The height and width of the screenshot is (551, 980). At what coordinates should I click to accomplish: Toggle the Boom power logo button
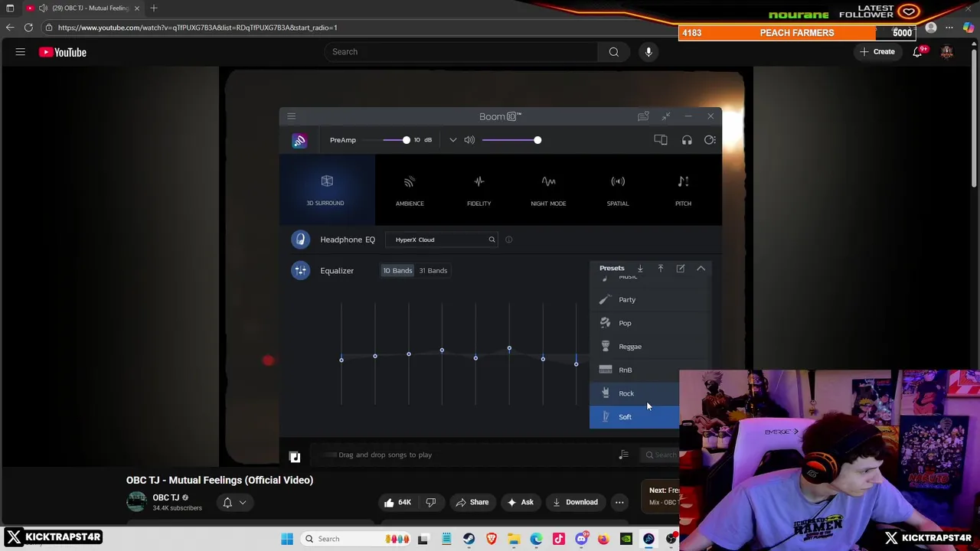(x=299, y=141)
